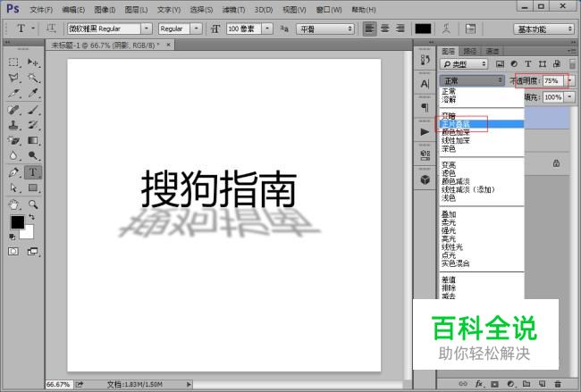This screenshot has height=392, width=581.
Task: Filter layers by shape layers
Action: (x=543, y=64)
